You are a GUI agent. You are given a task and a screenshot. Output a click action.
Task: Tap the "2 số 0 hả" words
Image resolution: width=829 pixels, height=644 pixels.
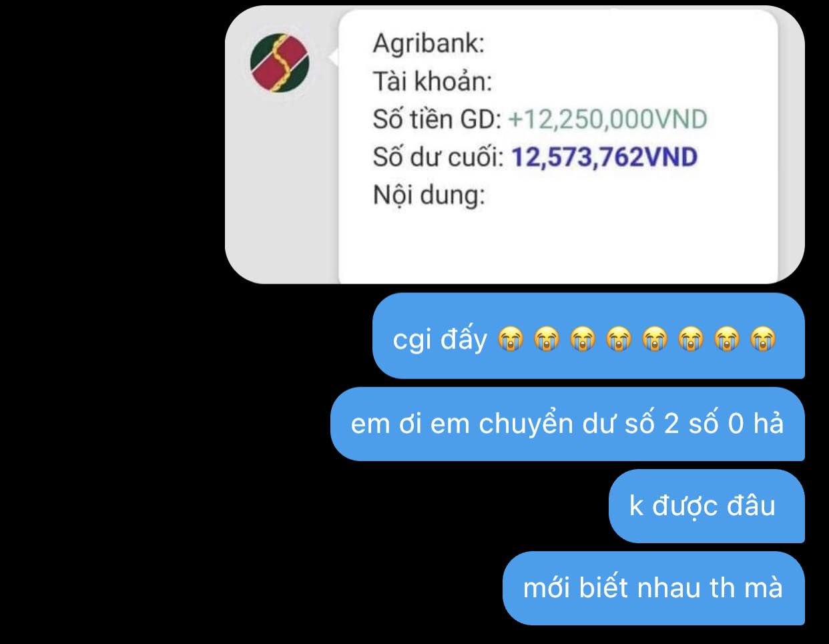point(724,424)
